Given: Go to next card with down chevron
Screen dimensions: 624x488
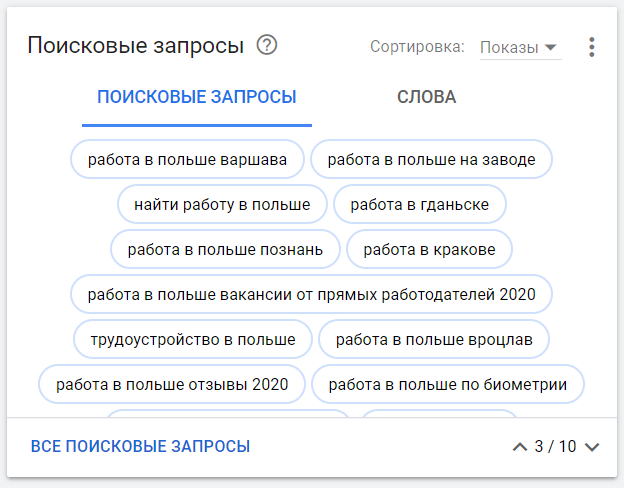Looking at the screenshot, I should 592,447.
